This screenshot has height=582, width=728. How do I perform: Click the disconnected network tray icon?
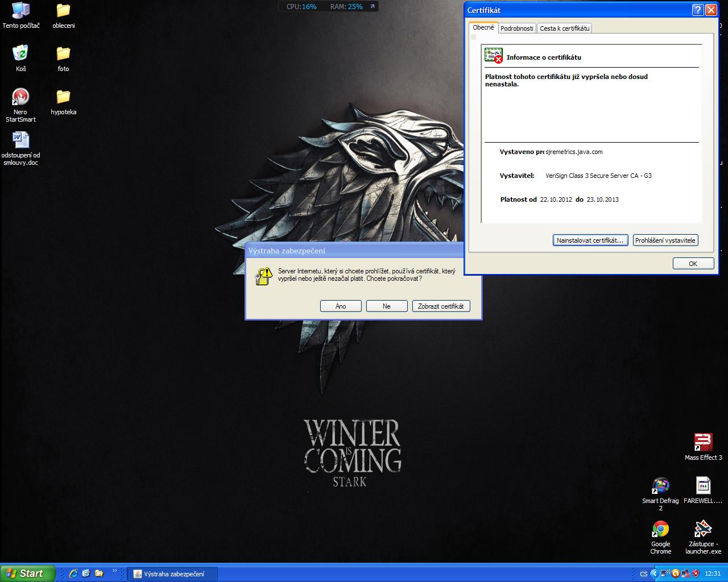(x=685, y=573)
